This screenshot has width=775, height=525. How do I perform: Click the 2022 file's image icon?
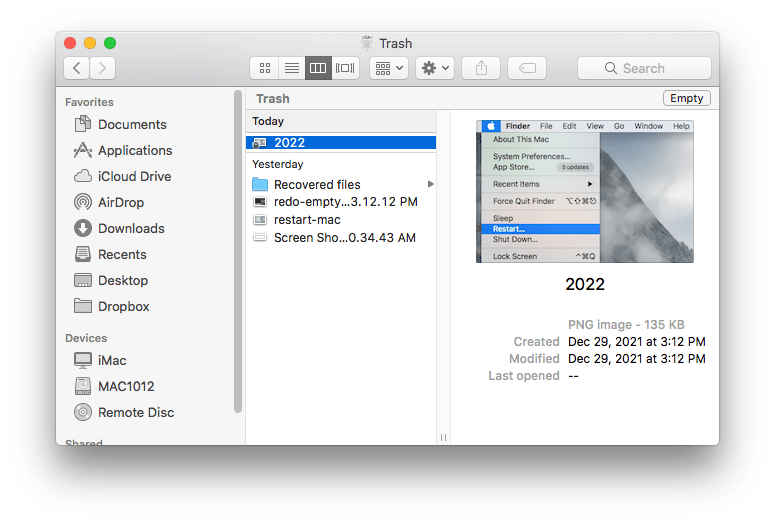[259, 143]
